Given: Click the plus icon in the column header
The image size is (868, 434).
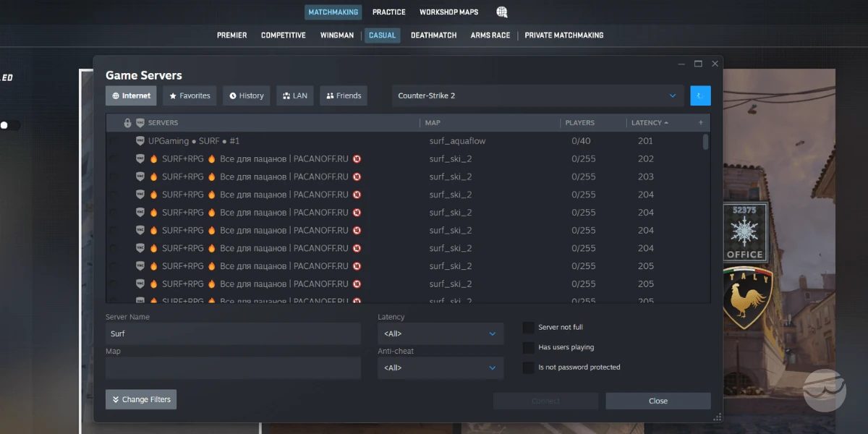Looking at the screenshot, I should tap(700, 123).
